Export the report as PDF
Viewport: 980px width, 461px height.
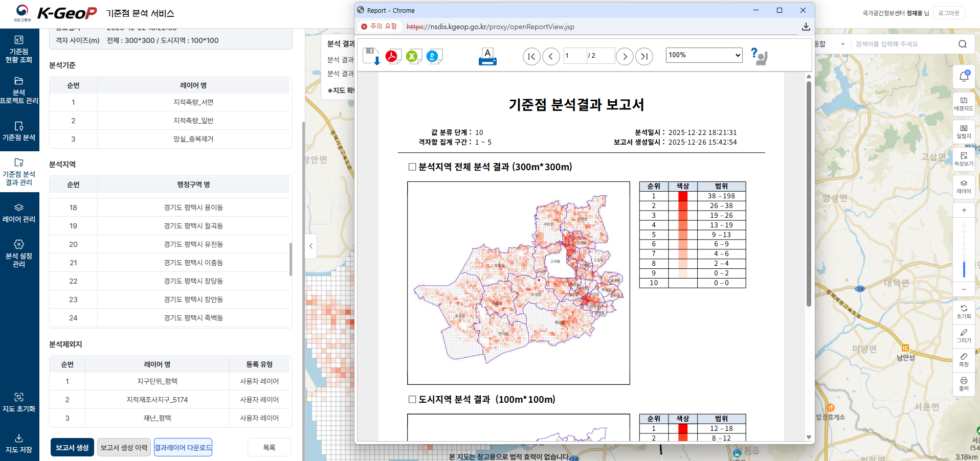(x=392, y=56)
